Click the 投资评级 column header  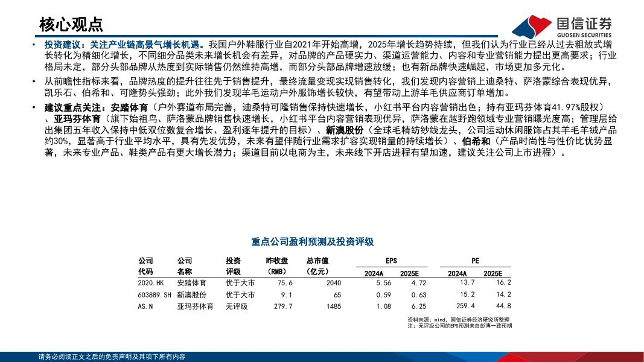click(234, 266)
